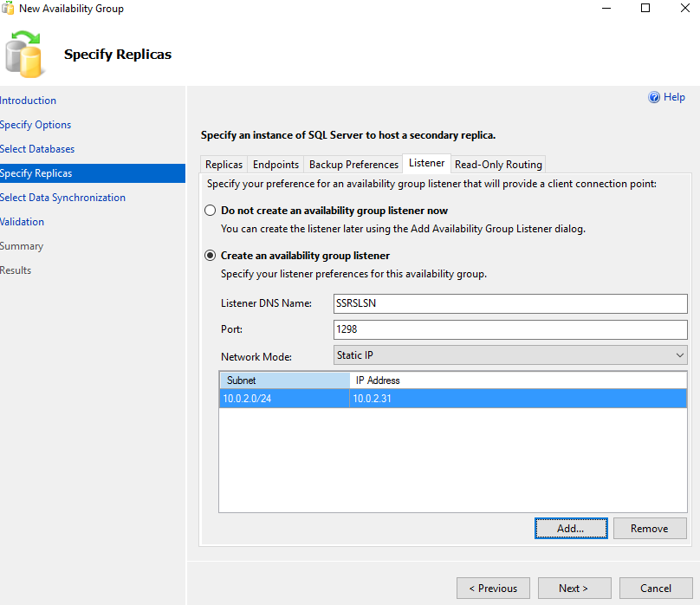Switch to the Replicas tab
This screenshot has height=605, width=700.
point(224,165)
